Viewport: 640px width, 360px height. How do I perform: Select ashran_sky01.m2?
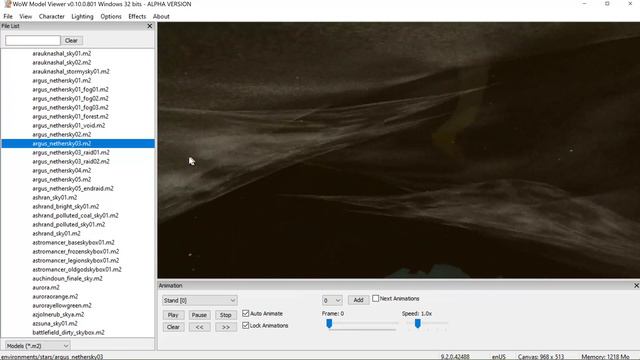coord(55,197)
